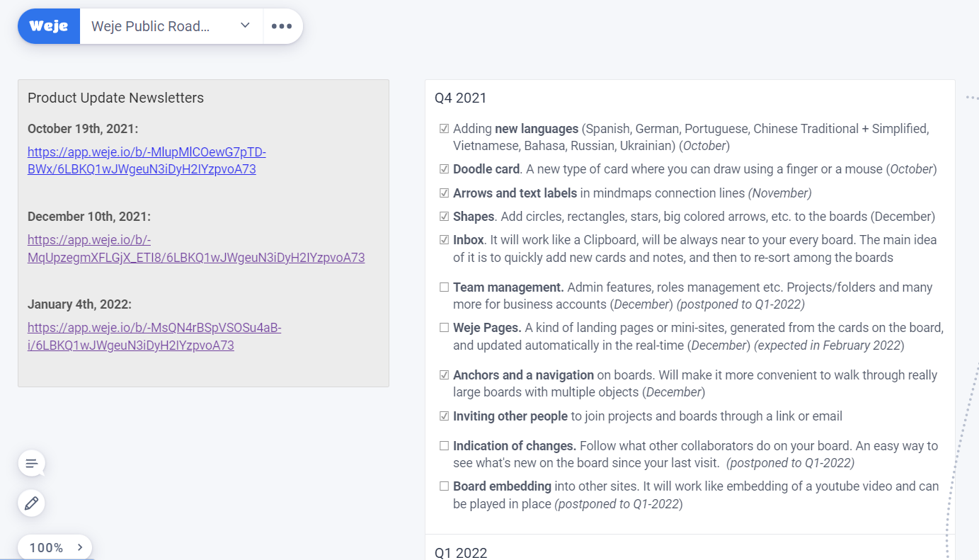Open the October 19th, 2021 newsletter link
Screen dimensions: 979x560
[x=147, y=161]
